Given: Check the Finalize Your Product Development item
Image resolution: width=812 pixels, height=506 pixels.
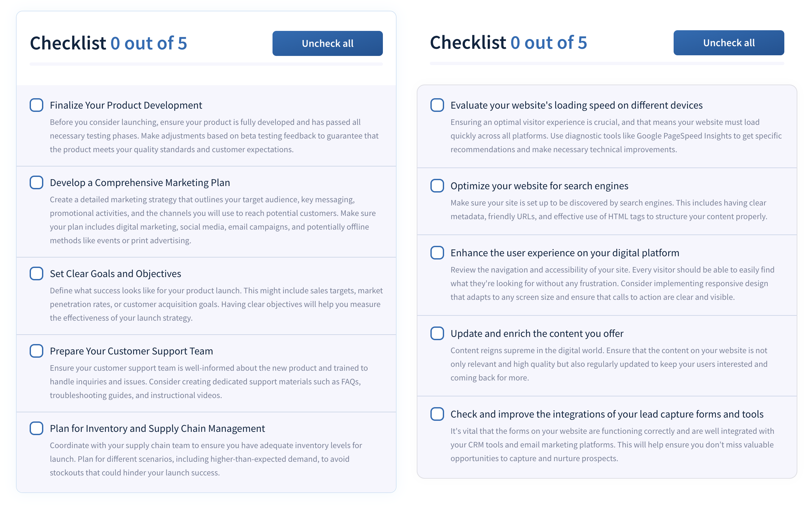Looking at the screenshot, I should 36,105.
